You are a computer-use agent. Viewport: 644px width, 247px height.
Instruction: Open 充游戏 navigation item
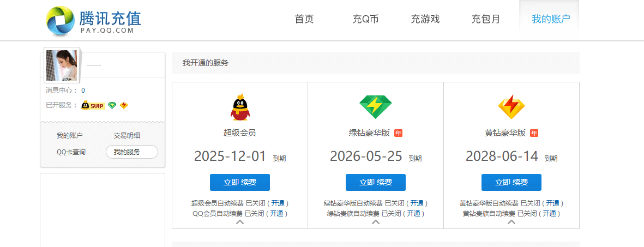[425, 19]
